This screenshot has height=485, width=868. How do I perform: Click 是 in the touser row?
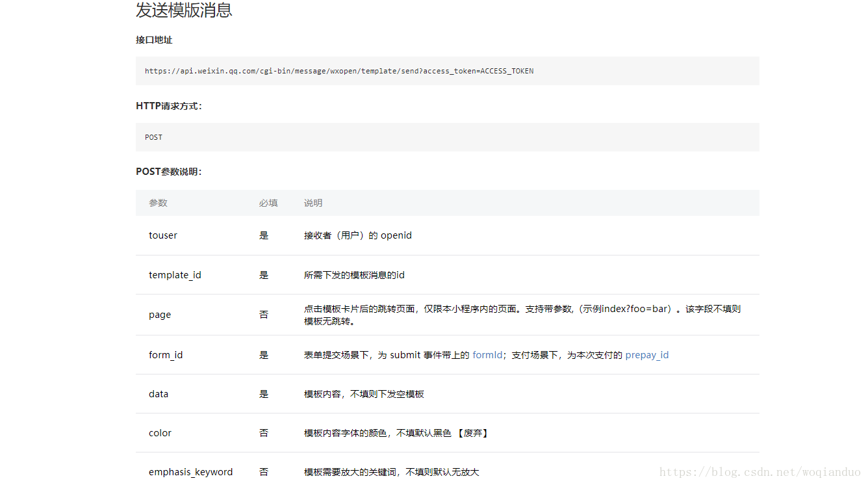point(264,235)
